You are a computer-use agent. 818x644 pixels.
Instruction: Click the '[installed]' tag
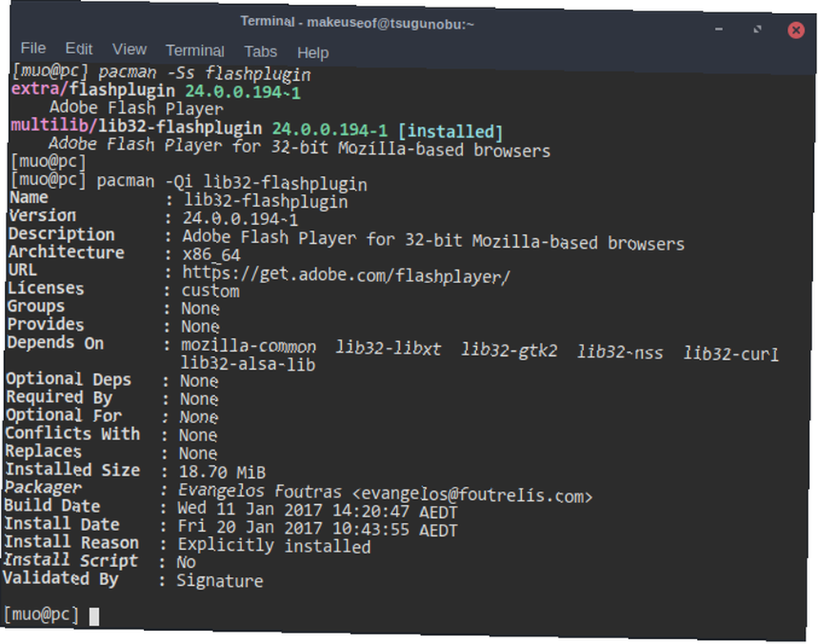pyautogui.click(x=450, y=131)
